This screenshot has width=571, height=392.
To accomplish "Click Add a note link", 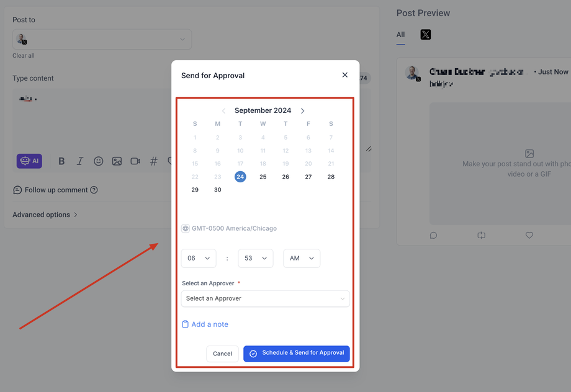I will coord(205,324).
